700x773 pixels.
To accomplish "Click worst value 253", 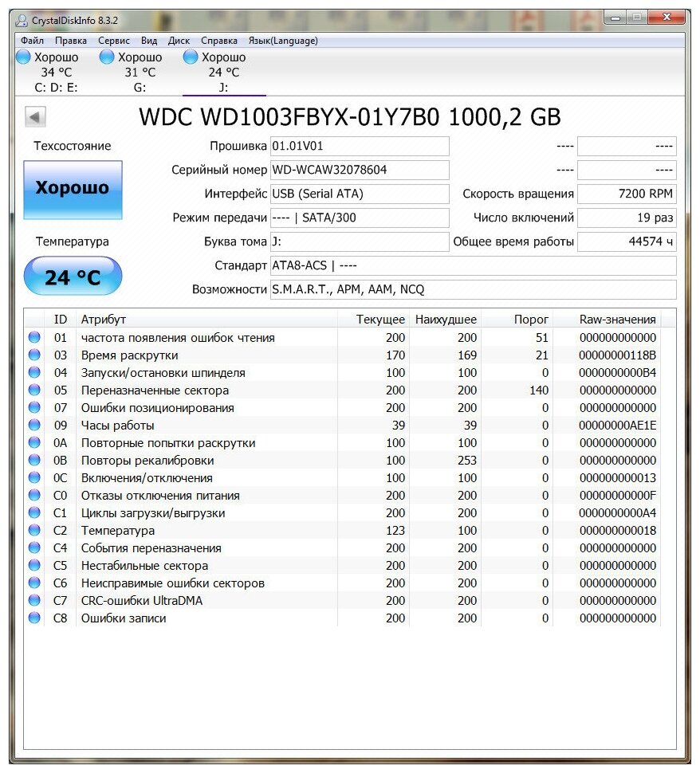I will coord(467,460).
